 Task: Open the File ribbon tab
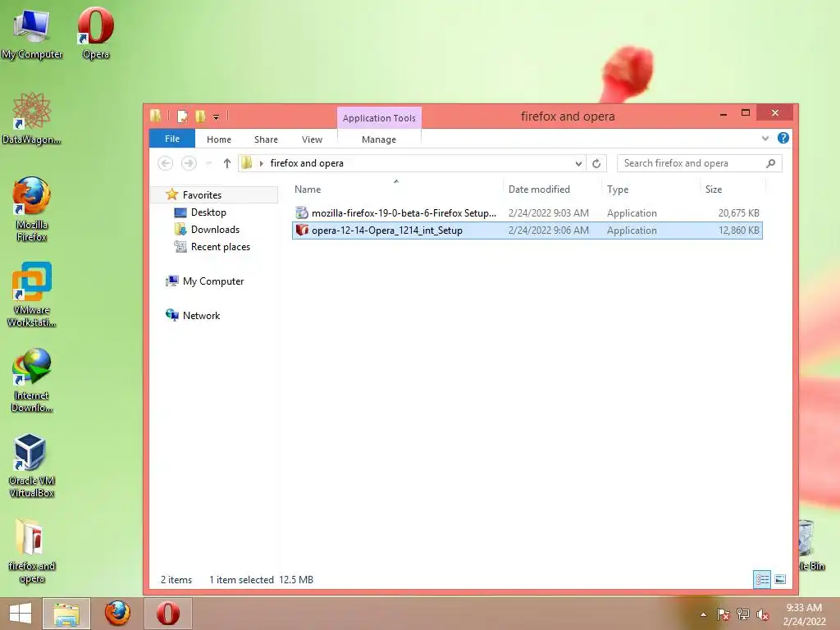coord(172,139)
